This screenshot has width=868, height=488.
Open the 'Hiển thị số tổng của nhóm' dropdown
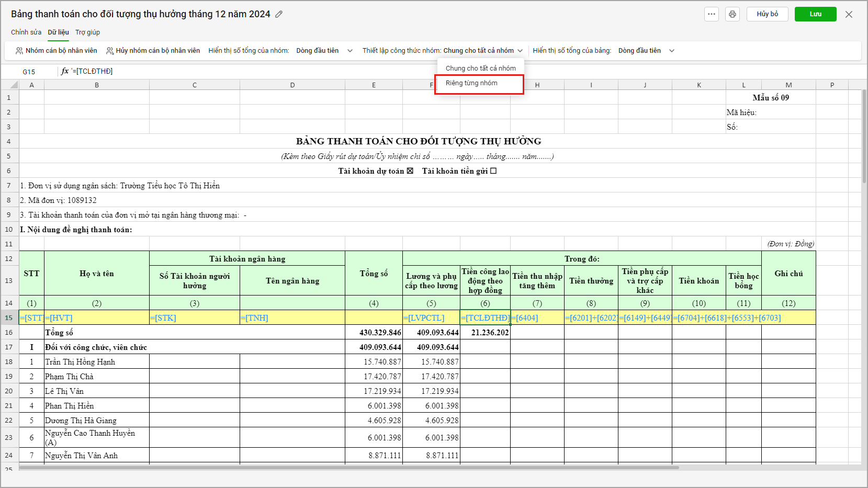click(x=324, y=51)
